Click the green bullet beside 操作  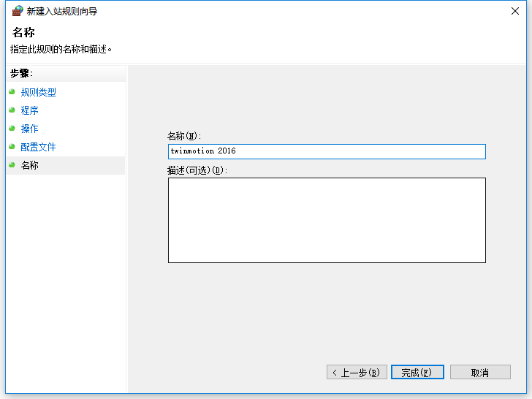(12, 129)
